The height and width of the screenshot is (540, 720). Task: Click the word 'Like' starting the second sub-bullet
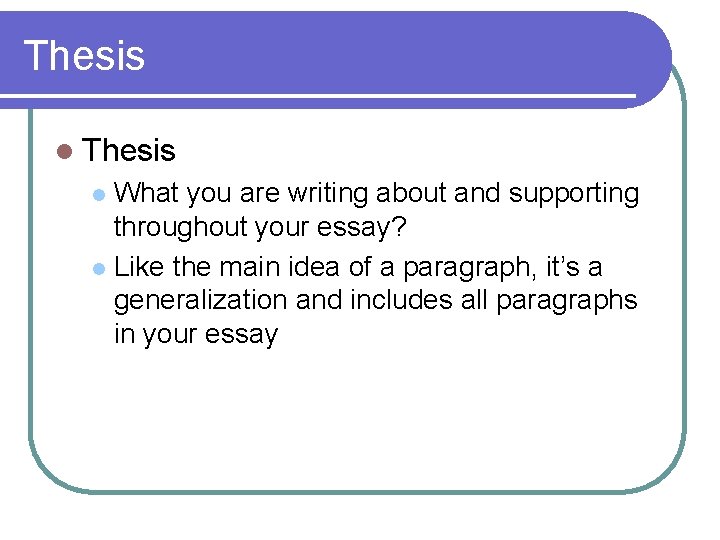(x=140, y=267)
